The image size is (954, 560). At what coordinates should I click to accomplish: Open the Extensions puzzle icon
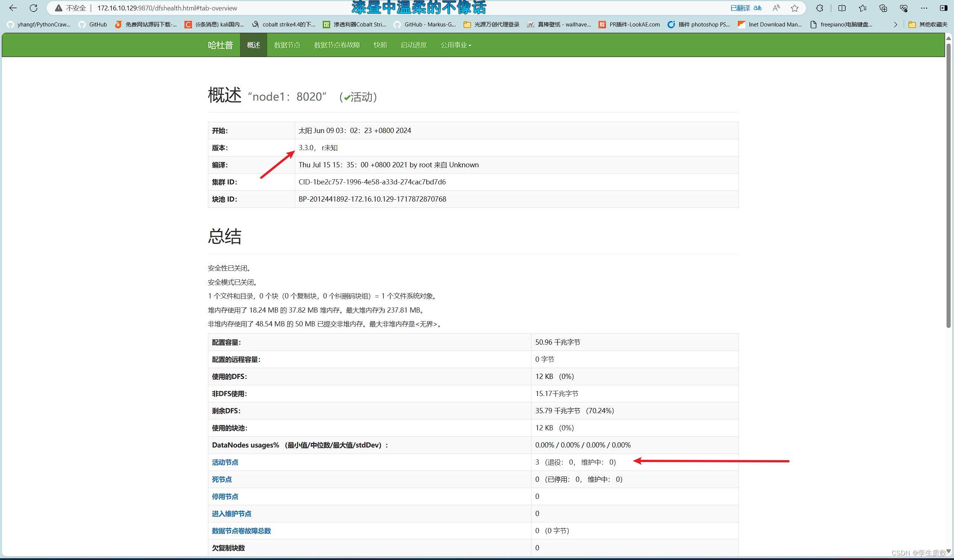[x=819, y=8]
